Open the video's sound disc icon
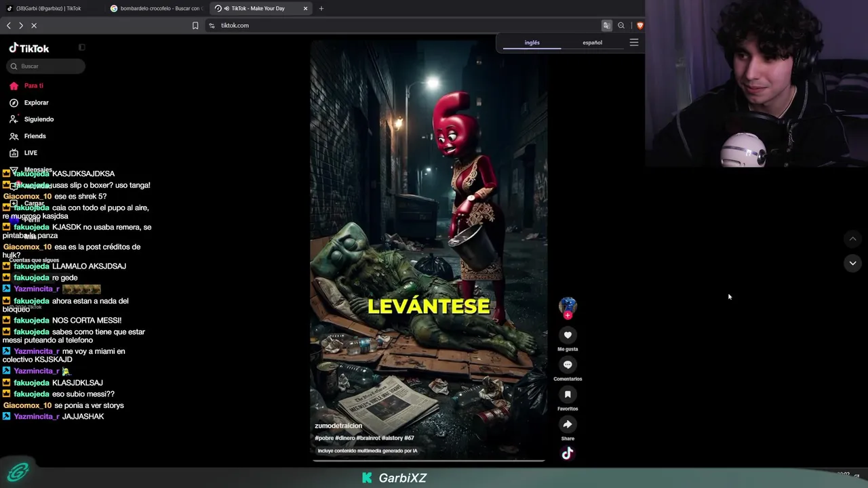The image size is (868, 488). coord(568,453)
